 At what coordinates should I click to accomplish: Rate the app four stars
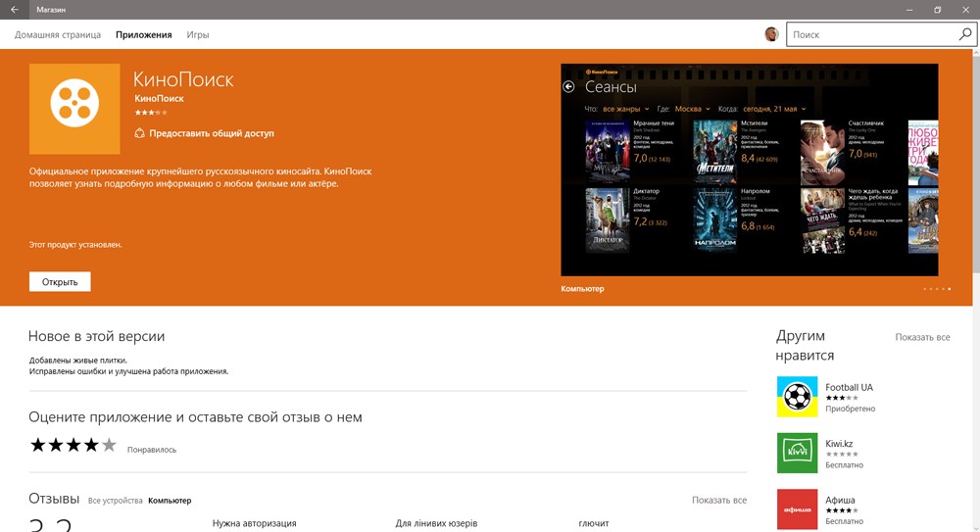[x=91, y=445]
